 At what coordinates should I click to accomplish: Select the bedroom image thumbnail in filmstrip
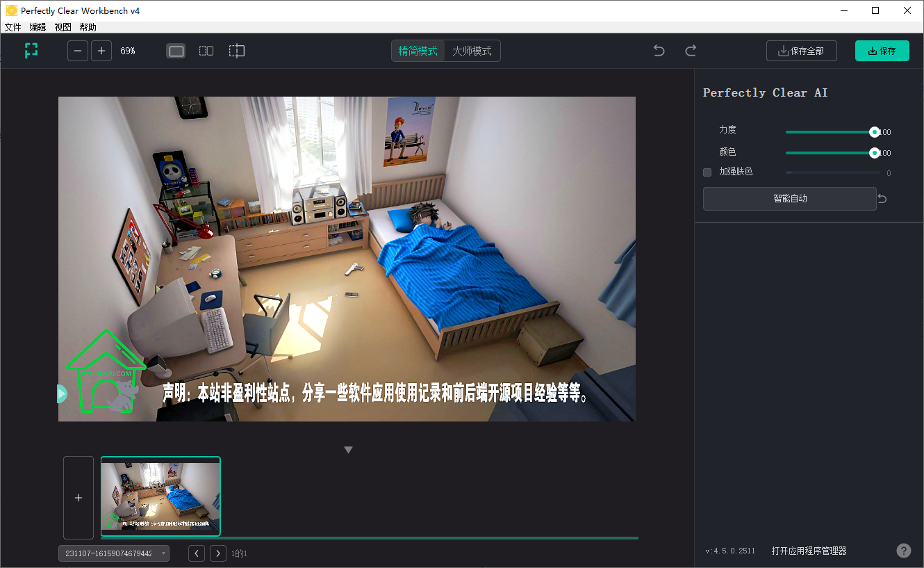point(160,496)
